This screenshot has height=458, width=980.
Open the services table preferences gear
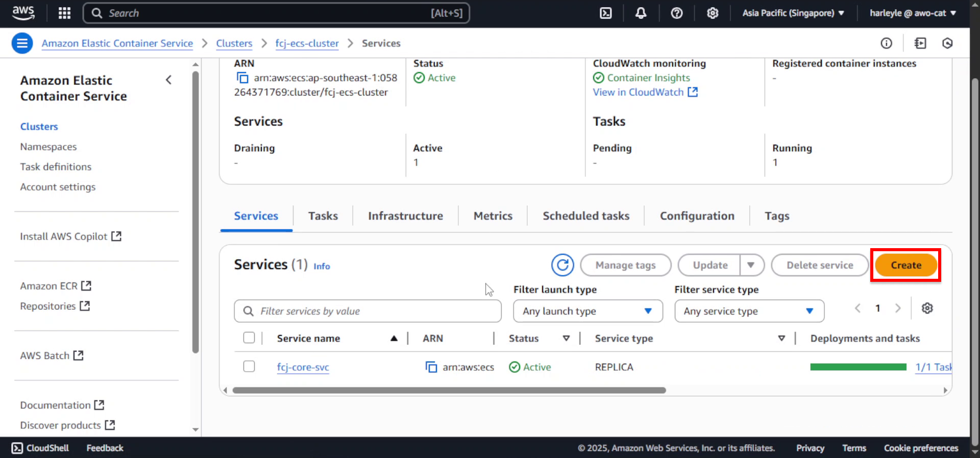coord(927,308)
